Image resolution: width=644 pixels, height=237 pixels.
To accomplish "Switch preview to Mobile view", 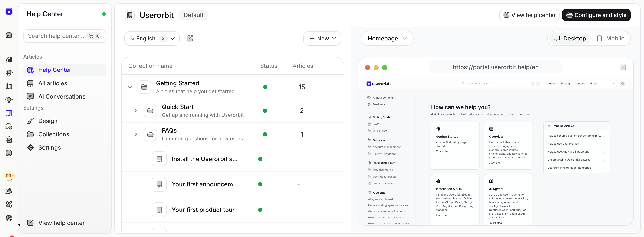I will [610, 39].
